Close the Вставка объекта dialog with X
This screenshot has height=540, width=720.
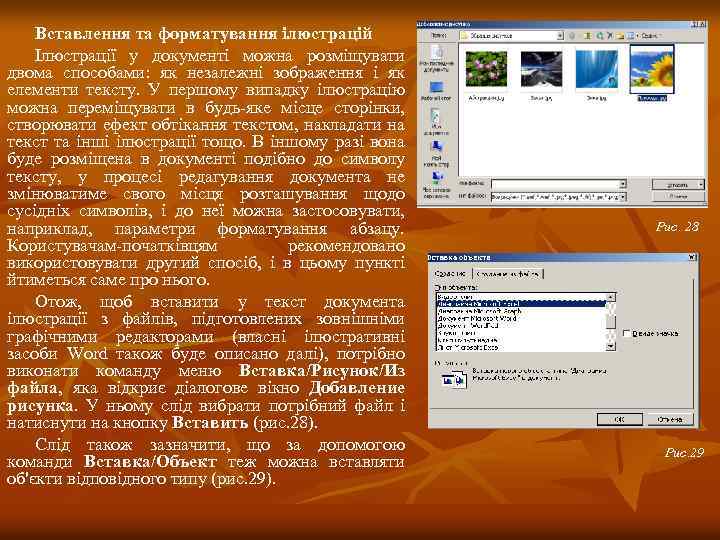[692, 257]
